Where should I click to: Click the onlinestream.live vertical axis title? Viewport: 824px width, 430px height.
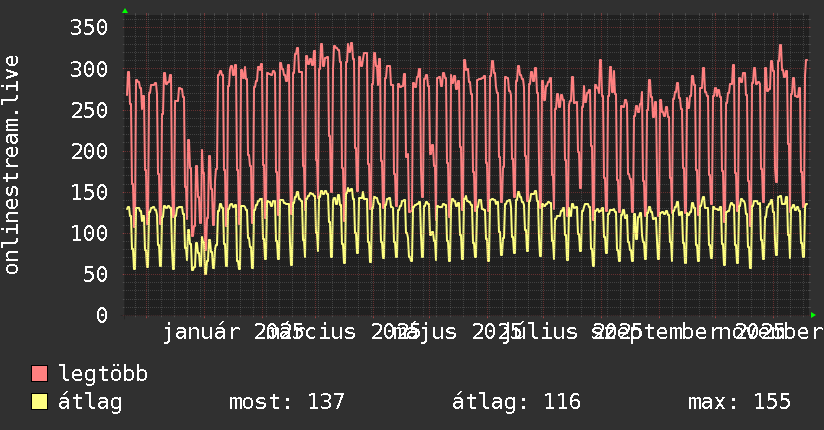(12, 165)
